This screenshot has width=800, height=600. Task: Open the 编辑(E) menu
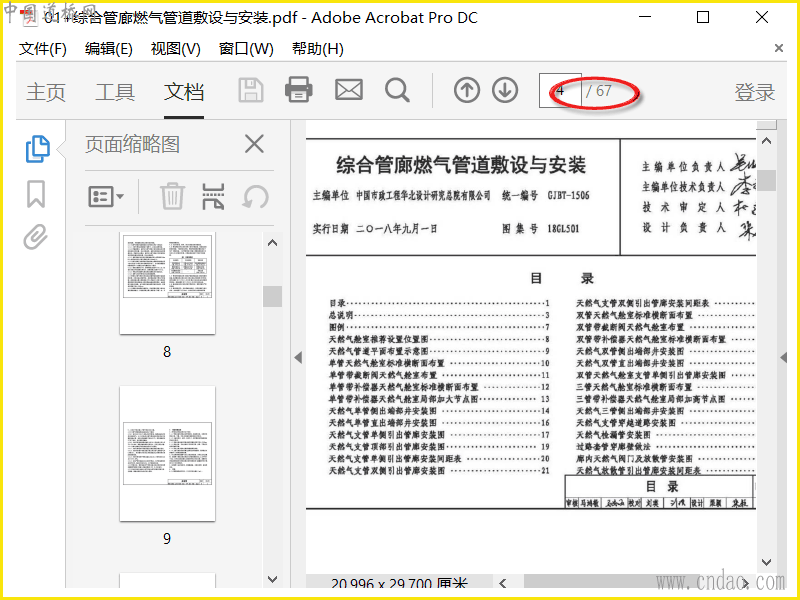pos(109,49)
